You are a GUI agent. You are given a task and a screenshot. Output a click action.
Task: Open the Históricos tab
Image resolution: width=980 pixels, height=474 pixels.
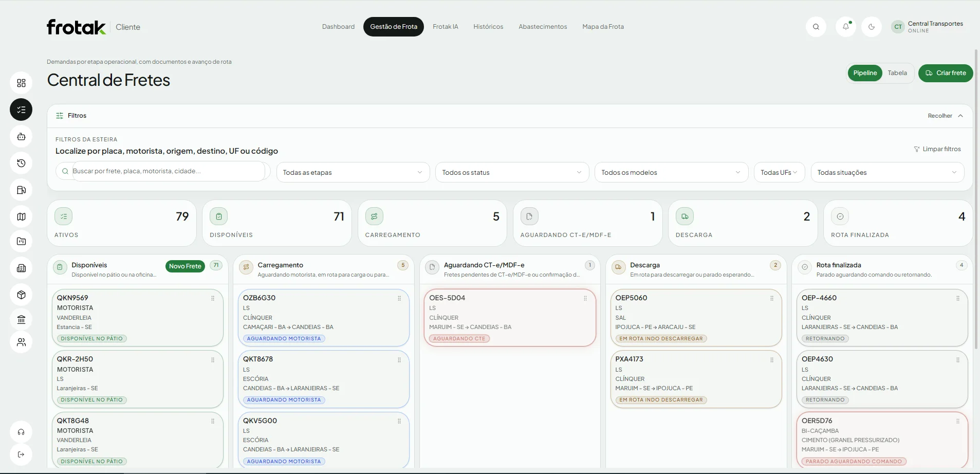point(488,27)
